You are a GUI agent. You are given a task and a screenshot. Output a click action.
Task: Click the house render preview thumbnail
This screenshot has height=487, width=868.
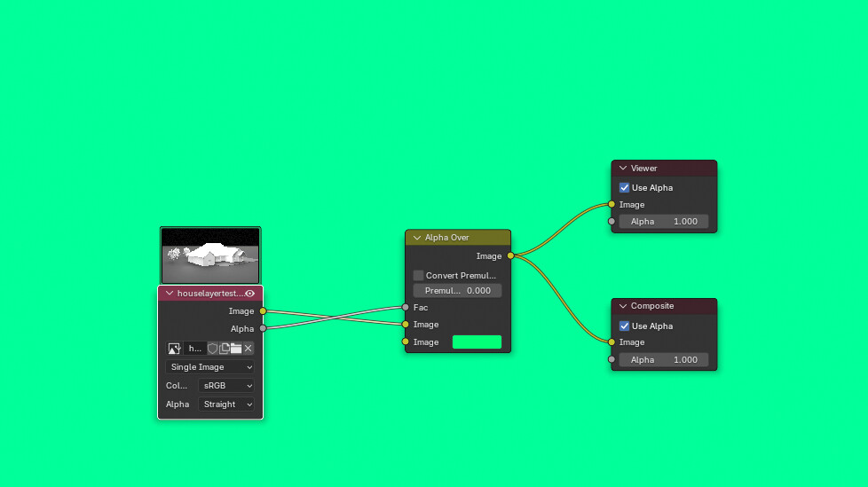point(210,255)
